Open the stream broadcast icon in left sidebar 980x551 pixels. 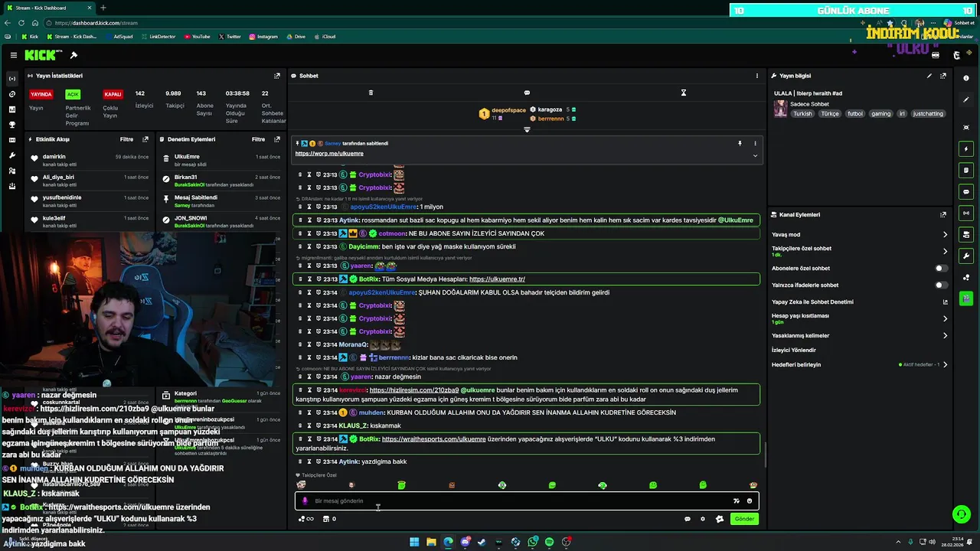11,79
